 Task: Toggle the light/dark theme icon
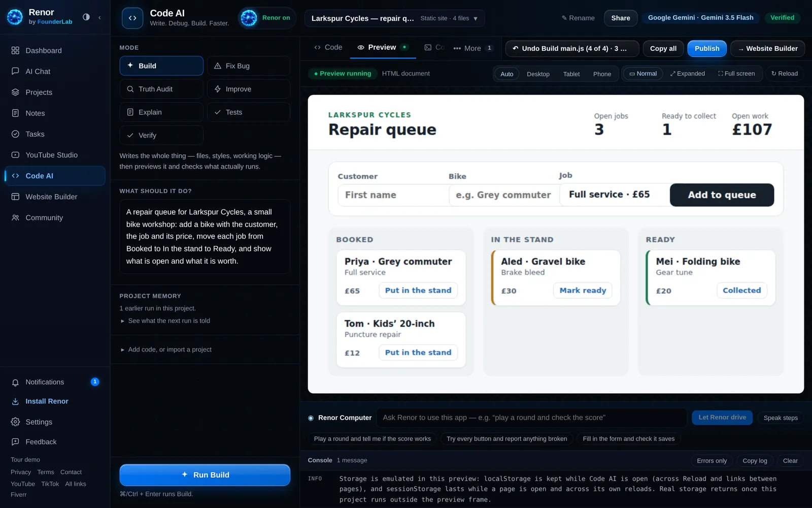(x=86, y=17)
